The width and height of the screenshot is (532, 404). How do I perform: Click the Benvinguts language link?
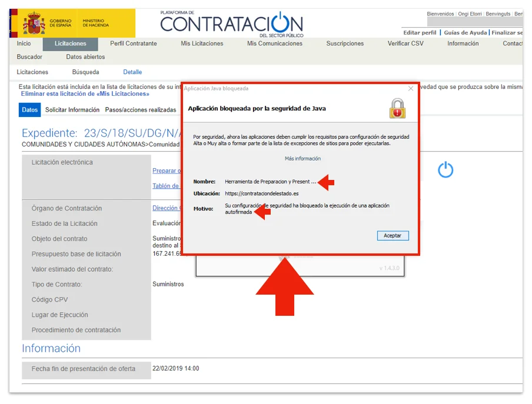click(x=498, y=14)
